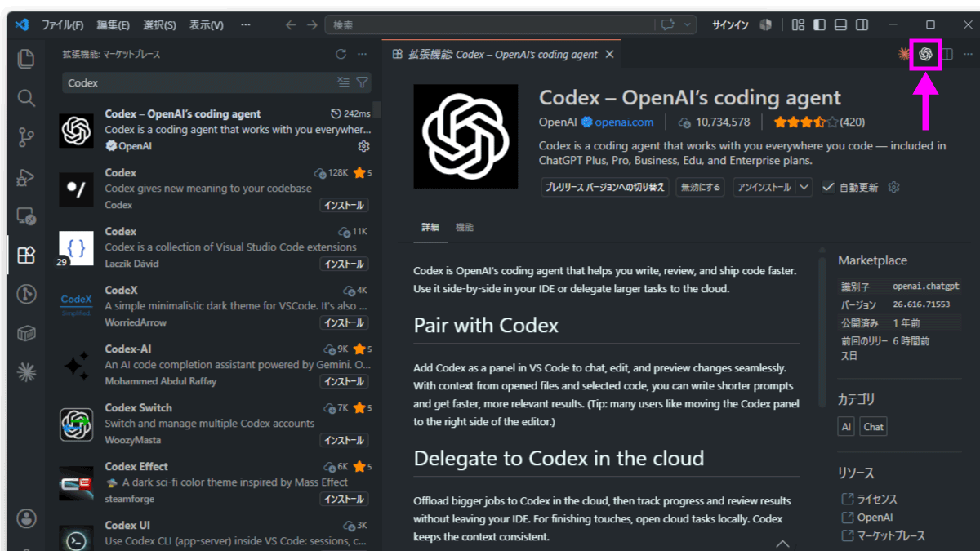Viewport: 980px width, 551px height.
Task: Open the settings gear beside 自動更新
Action: coord(893,187)
